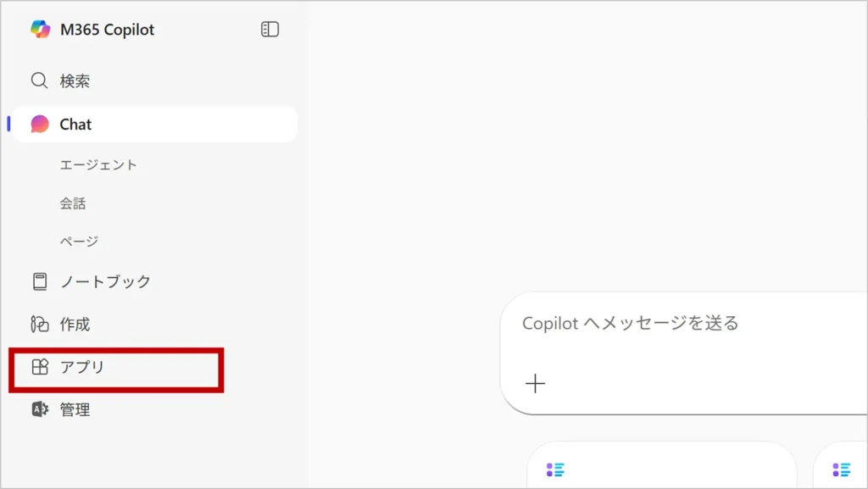The height and width of the screenshot is (489, 868).
Task: Select the Chat label in sidebar
Action: (x=75, y=125)
